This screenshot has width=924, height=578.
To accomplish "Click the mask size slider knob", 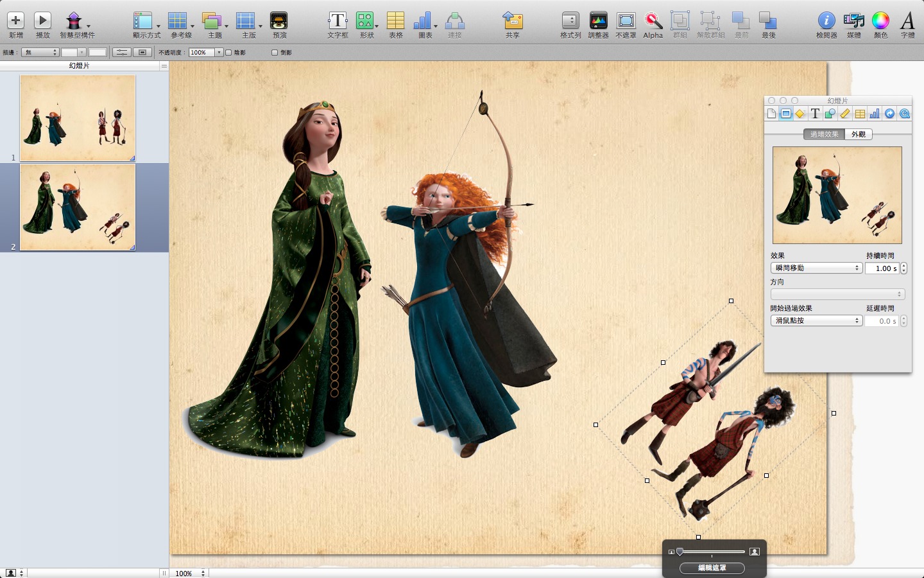I will click(x=680, y=552).
